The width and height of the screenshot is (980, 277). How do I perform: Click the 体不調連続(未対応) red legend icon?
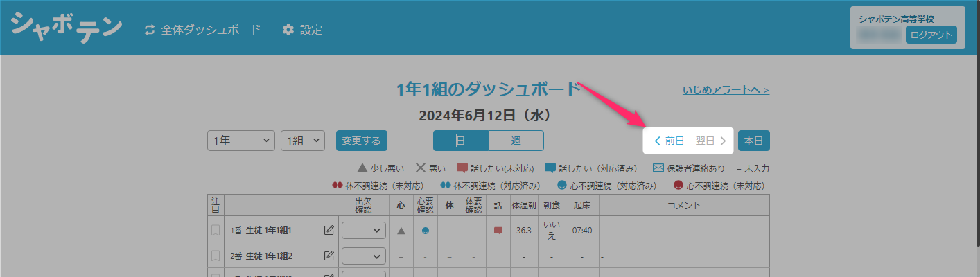tap(338, 186)
